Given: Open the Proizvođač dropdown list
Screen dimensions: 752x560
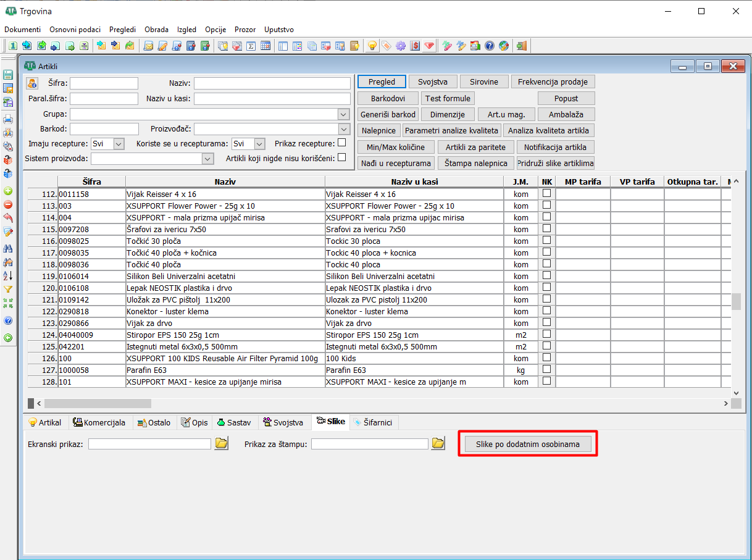Looking at the screenshot, I should coord(344,129).
